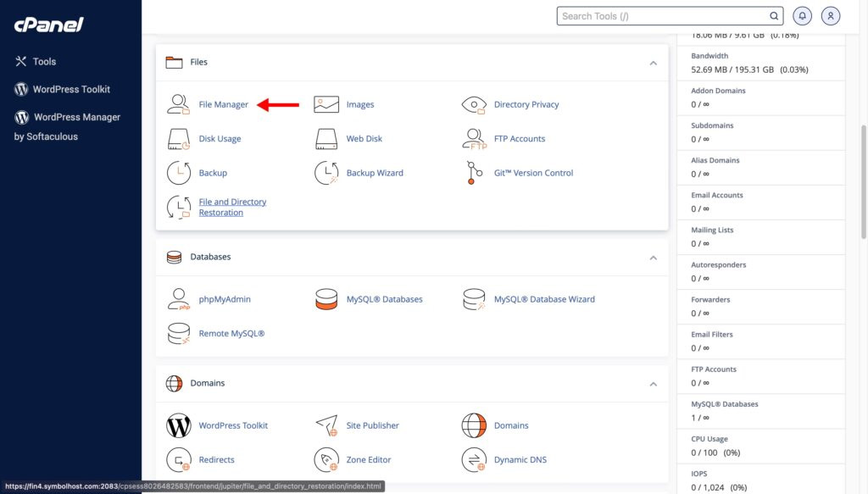The width and height of the screenshot is (868, 494).
Task: Collapse the Files section
Action: [654, 63]
